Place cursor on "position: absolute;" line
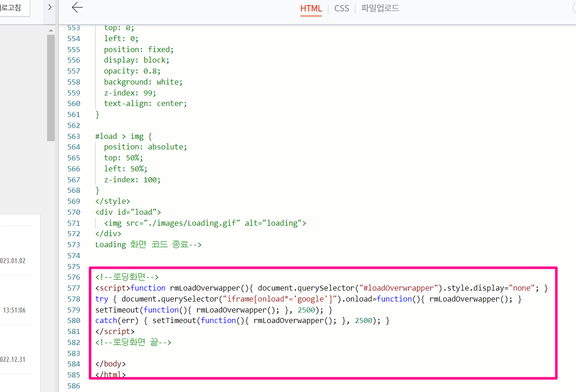 pos(145,147)
